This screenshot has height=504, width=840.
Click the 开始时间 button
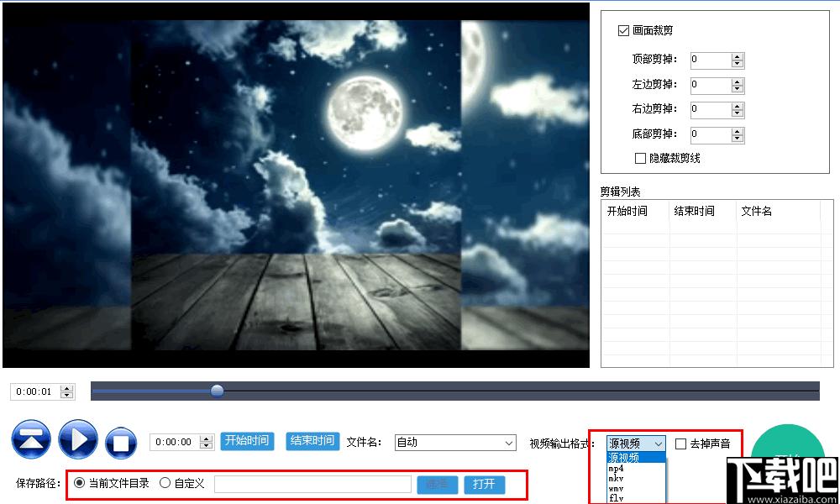(x=247, y=441)
